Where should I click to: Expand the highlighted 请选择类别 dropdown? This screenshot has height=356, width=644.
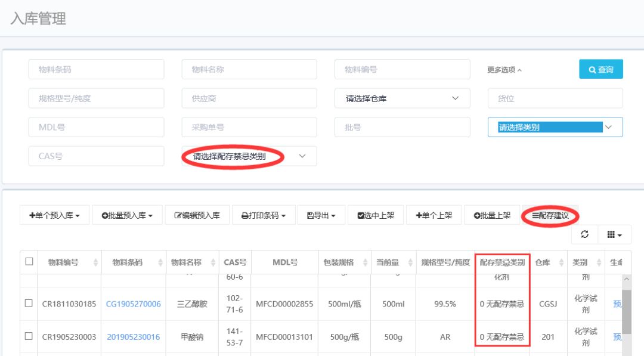tap(555, 127)
